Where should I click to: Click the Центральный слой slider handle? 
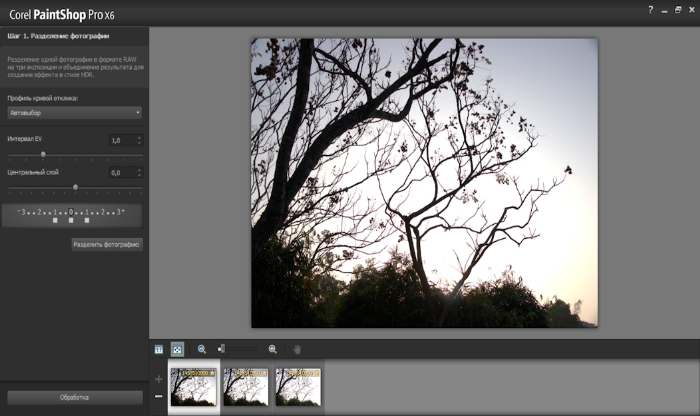(75, 187)
